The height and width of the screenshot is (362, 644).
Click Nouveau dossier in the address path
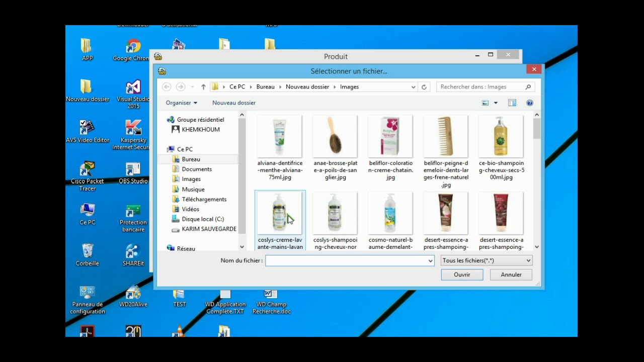[307, 87]
